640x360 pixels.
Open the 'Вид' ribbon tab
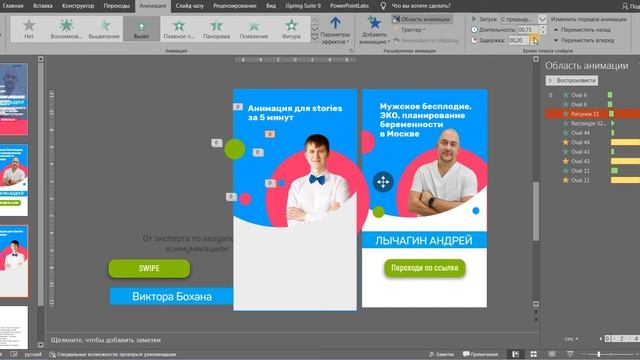pos(271,6)
